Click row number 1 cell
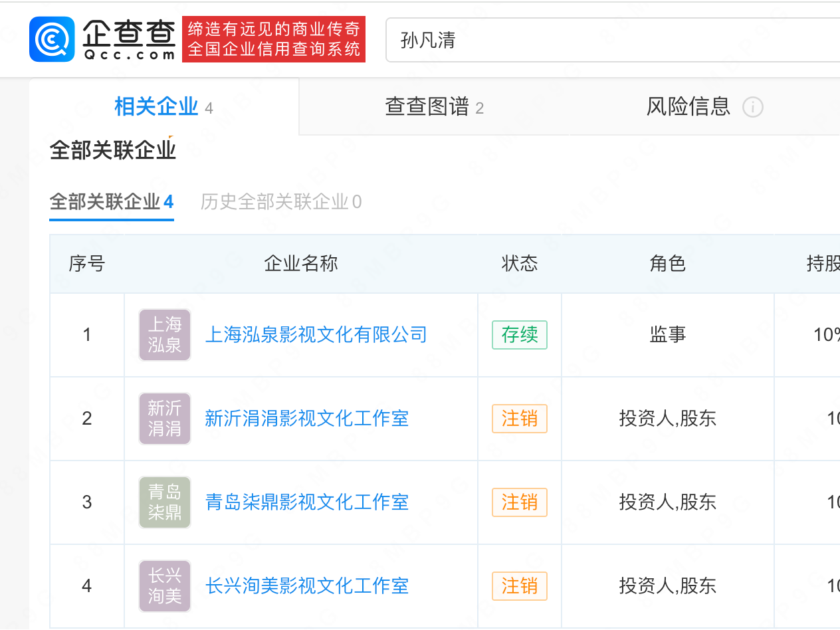The height and width of the screenshot is (630, 840). [x=87, y=335]
